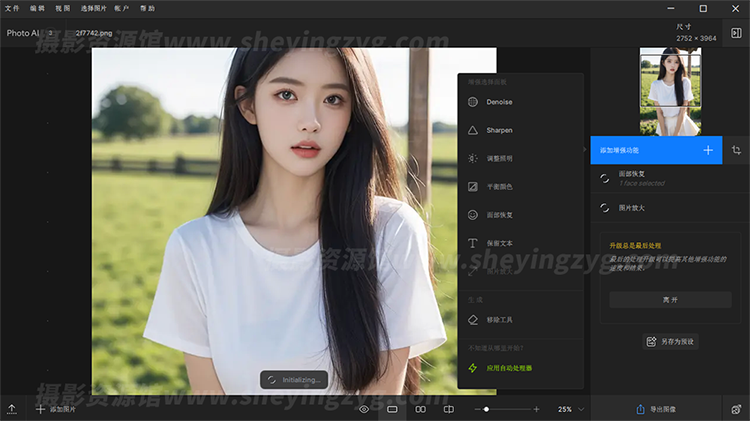Open the 25% zoom level dropdown

570,409
